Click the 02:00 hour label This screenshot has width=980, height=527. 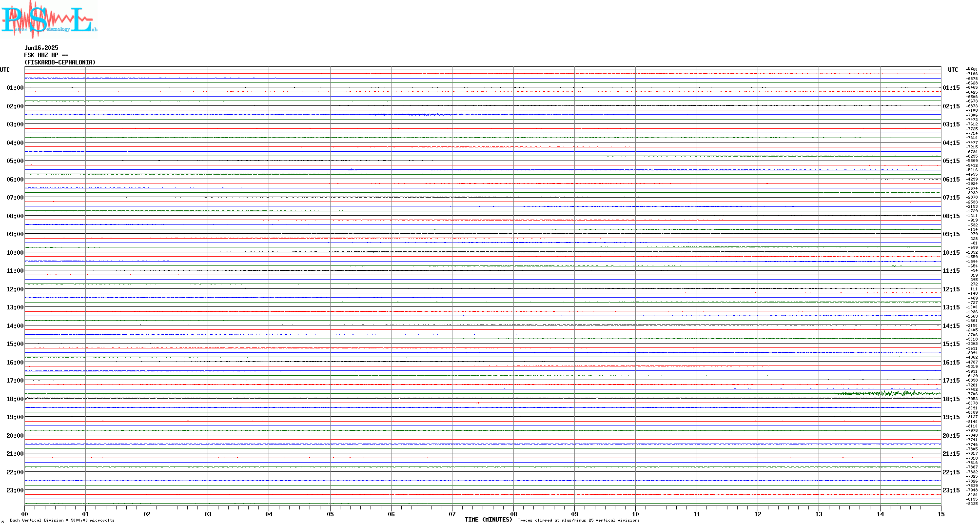tap(15, 106)
